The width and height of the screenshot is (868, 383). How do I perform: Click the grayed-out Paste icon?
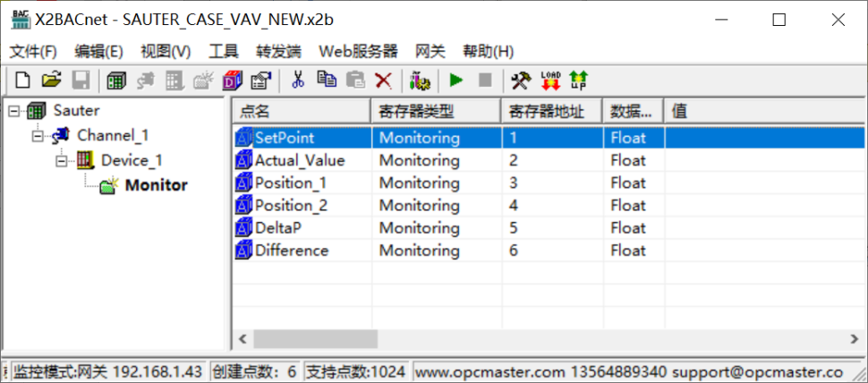pos(355,81)
